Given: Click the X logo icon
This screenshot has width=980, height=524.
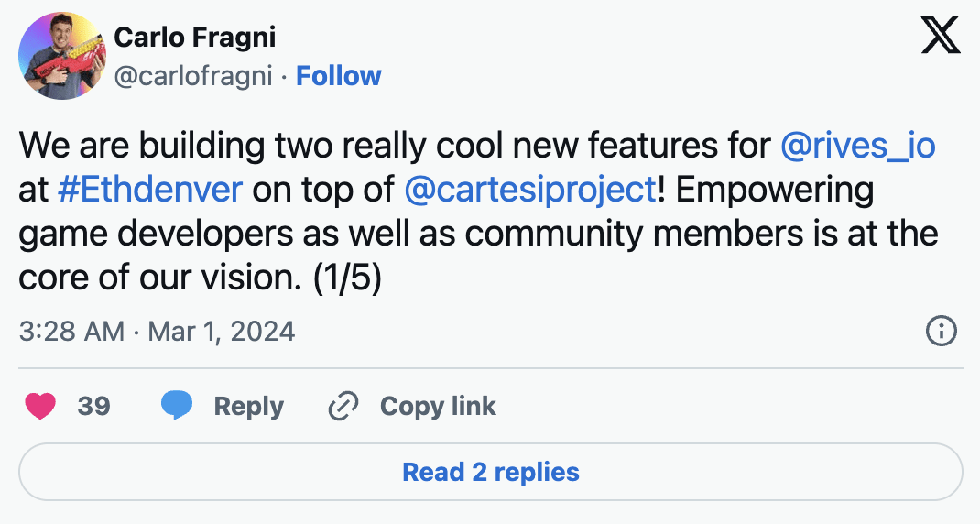Looking at the screenshot, I should pos(941,37).
